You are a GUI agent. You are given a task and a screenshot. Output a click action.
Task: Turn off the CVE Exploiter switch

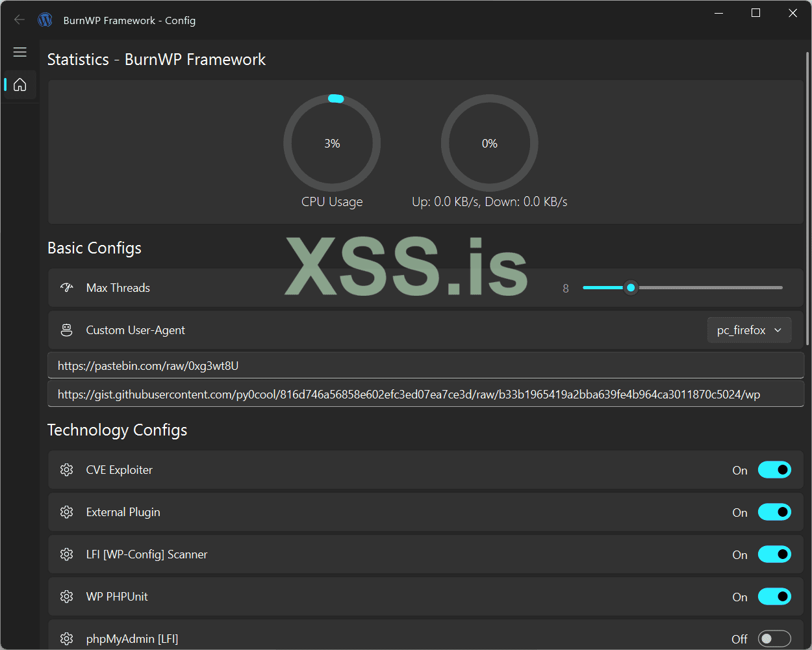tap(774, 470)
